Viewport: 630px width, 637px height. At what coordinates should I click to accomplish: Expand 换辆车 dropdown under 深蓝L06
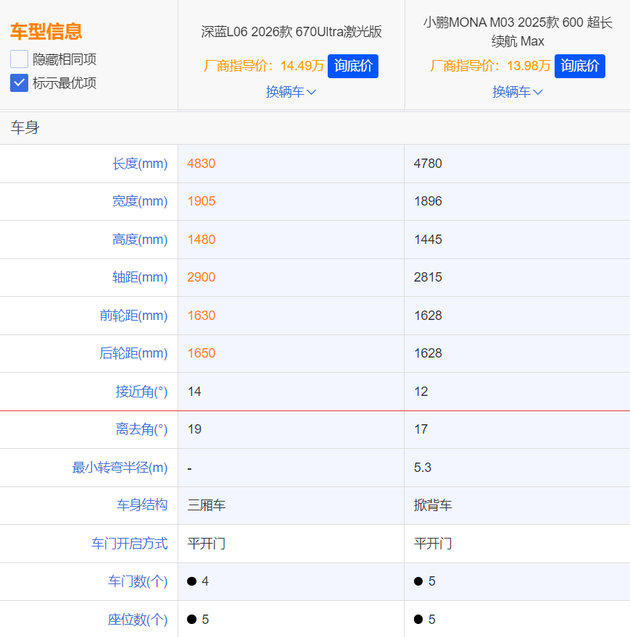coord(291,92)
